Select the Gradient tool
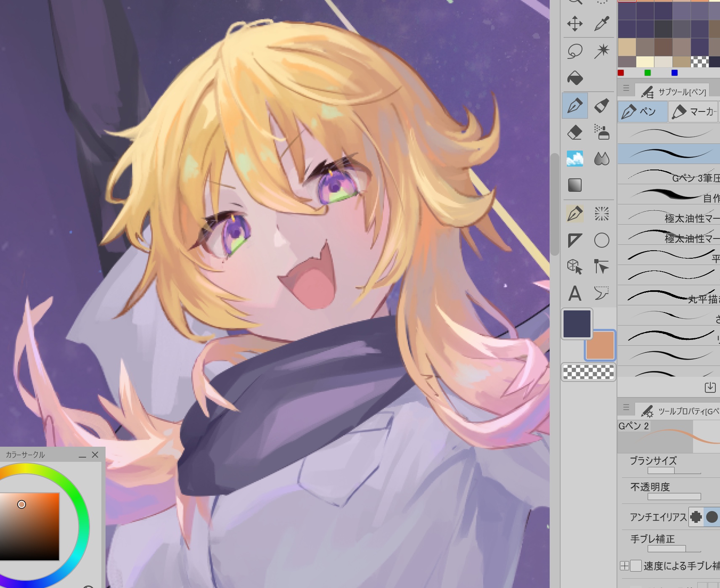720x588 pixels. (x=574, y=185)
